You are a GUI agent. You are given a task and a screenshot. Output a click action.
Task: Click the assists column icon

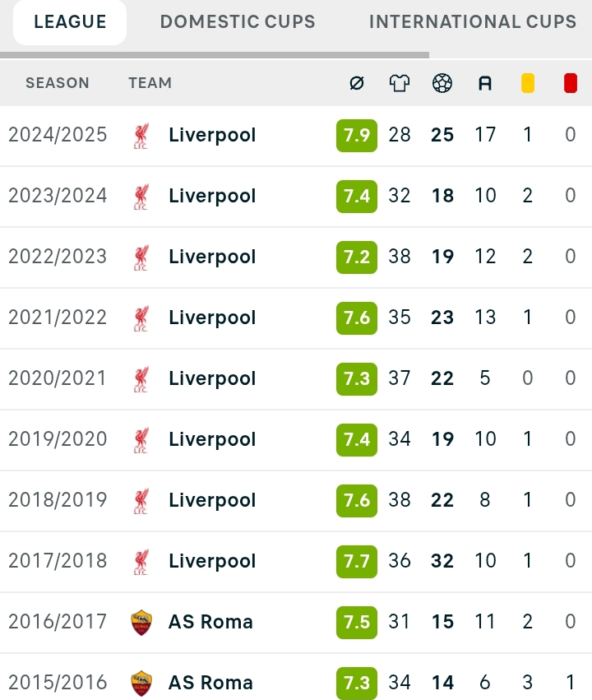coord(485,83)
